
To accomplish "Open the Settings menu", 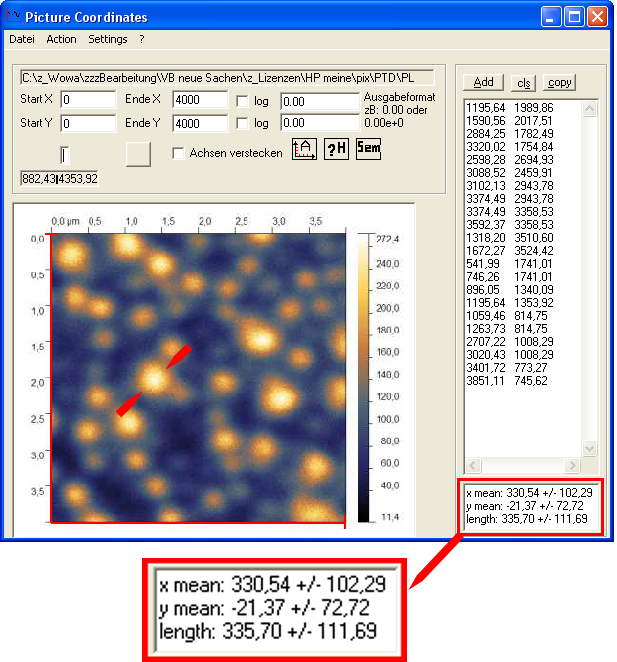I will click(x=108, y=39).
